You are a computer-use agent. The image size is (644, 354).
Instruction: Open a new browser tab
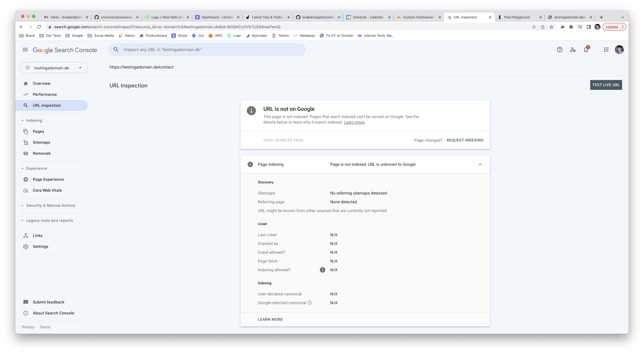click(x=601, y=17)
